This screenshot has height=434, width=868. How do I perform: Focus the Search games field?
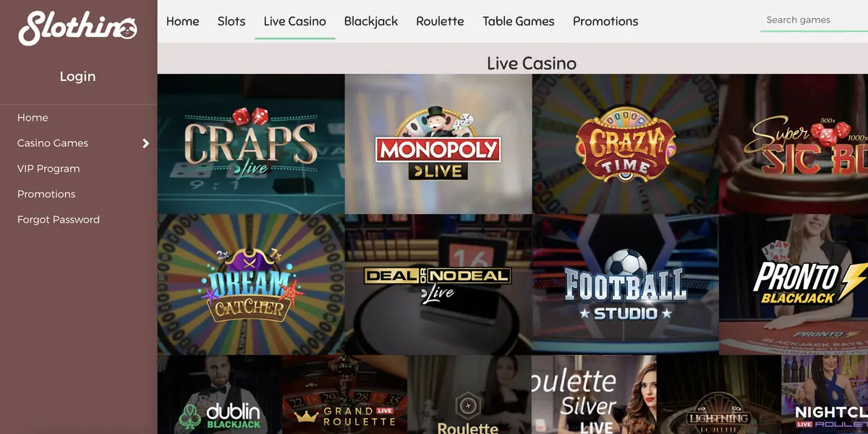click(x=814, y=20)
